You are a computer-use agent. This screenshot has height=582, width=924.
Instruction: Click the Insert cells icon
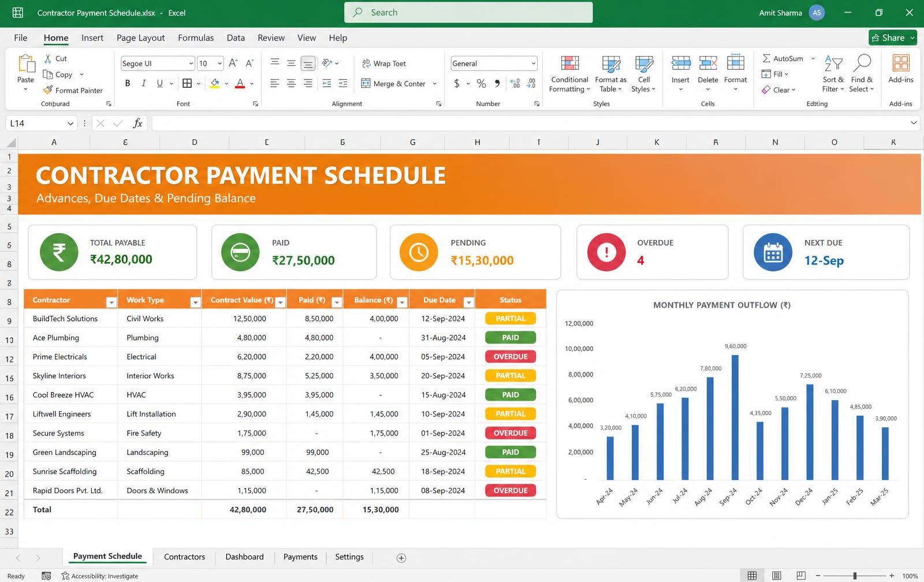[680, 62]
